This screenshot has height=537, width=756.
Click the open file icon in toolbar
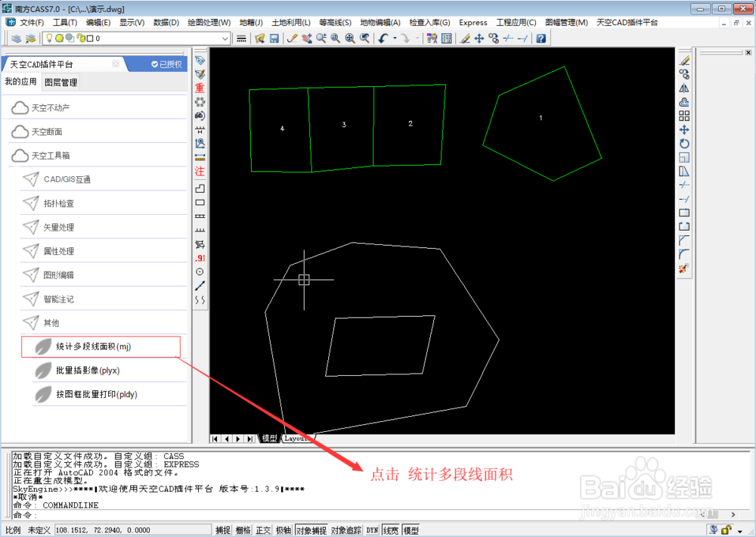[x=260, y=39]
